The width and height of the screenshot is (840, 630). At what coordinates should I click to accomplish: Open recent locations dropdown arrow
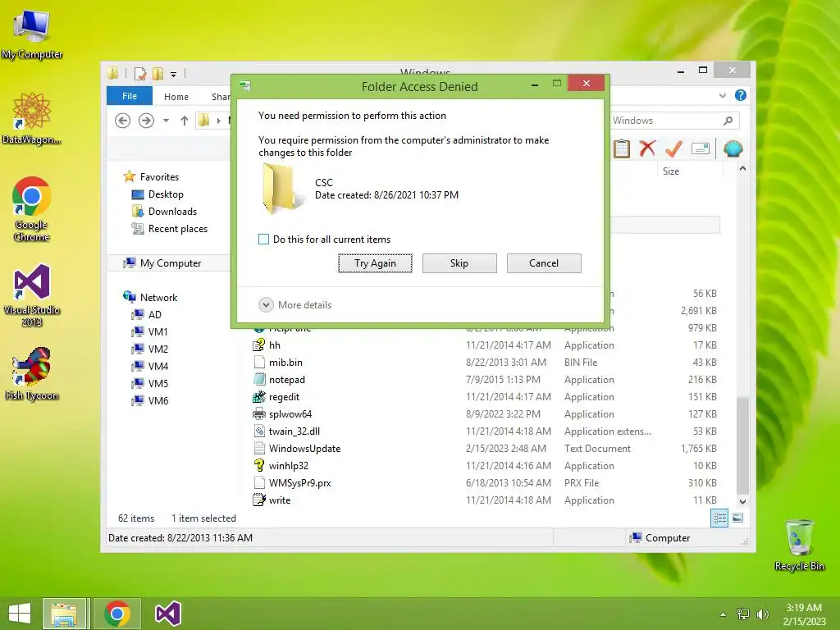click(x=166, y=121)
